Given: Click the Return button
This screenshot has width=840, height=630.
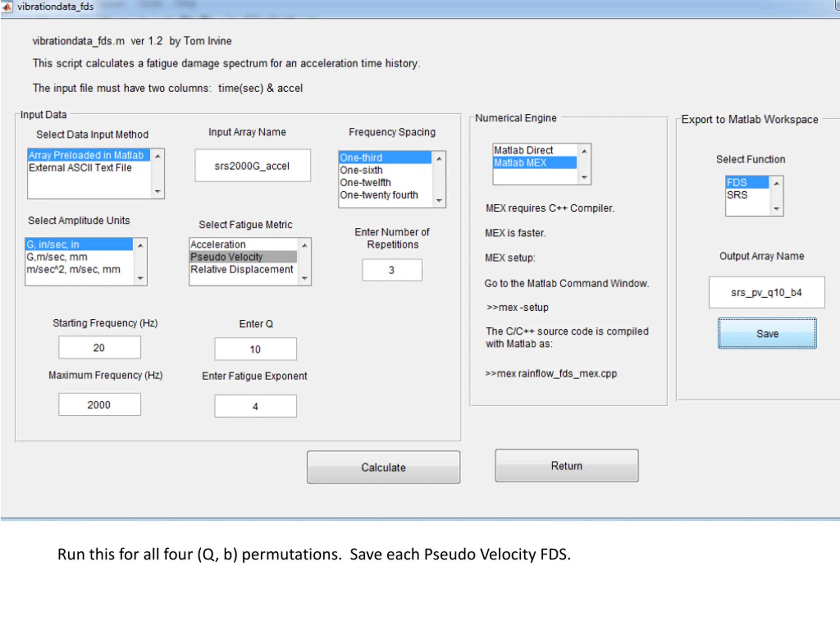Looking at the screenshot, I should 567,466.
